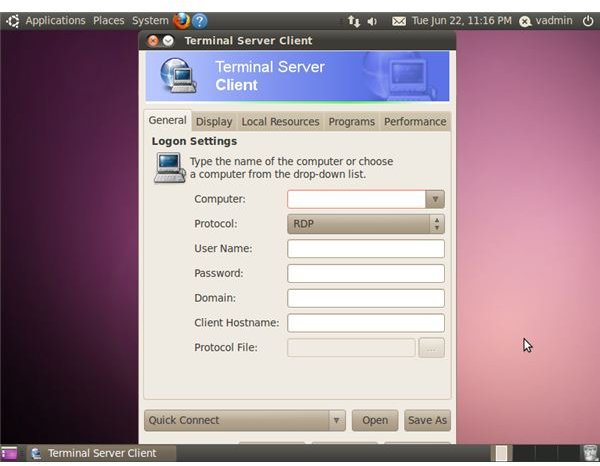Close the Terminal Server Client window
Screen dimensions: 600x466
tap(153, 41)
